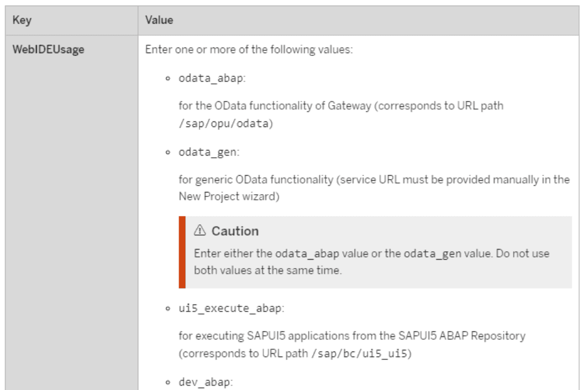The width and height of the screenshot is (588, 390).
Task: Click the bullet beside dev_abap
Action: (168, 383)
